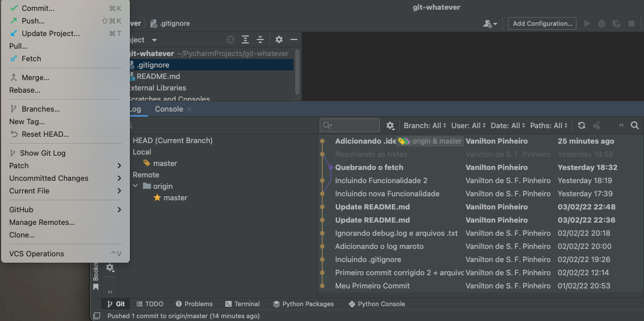Open the Git log settings gear

[390, 125]
